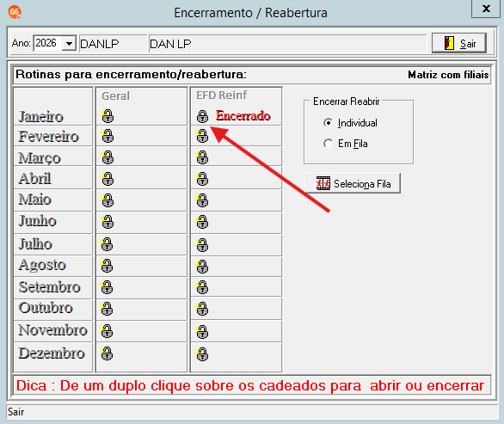Click the EFD Reinf padlock for Janeiro
The width and height of the screenshot is (504, 424).
(x=202, y=116)
